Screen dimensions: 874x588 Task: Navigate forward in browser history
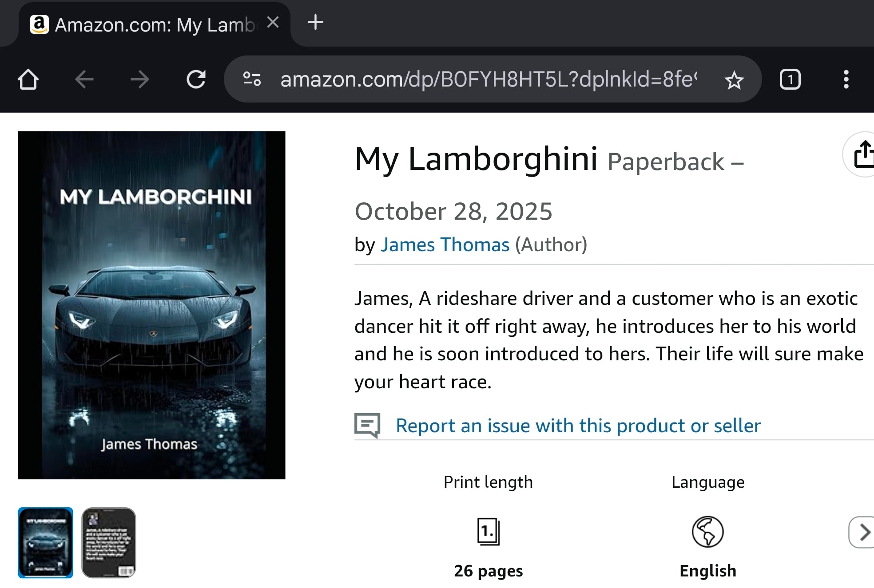140,79
